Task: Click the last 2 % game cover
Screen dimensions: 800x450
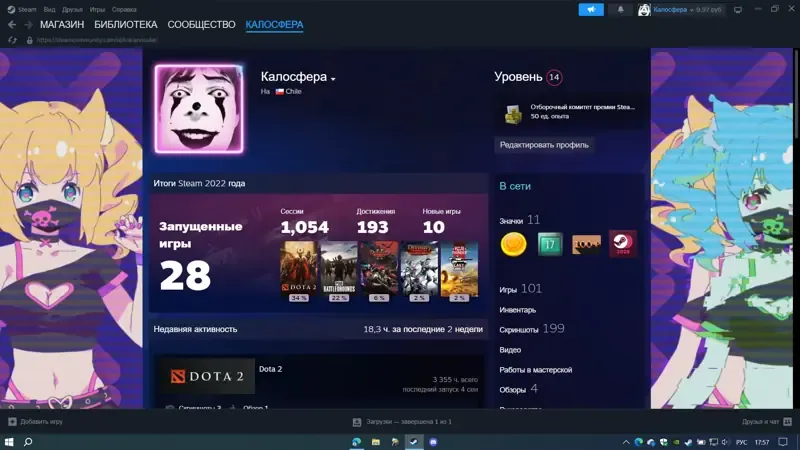Action: [x=459, y=269]
